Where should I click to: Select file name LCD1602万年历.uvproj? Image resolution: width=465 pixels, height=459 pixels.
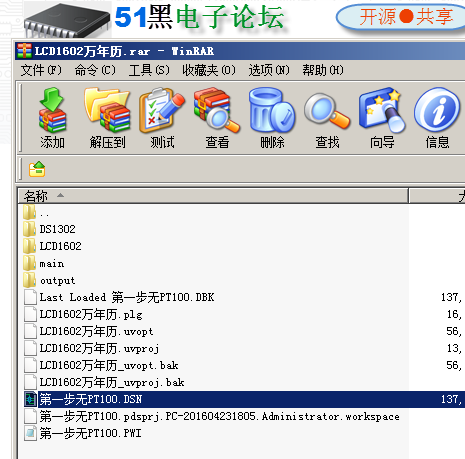pos(99,348)
